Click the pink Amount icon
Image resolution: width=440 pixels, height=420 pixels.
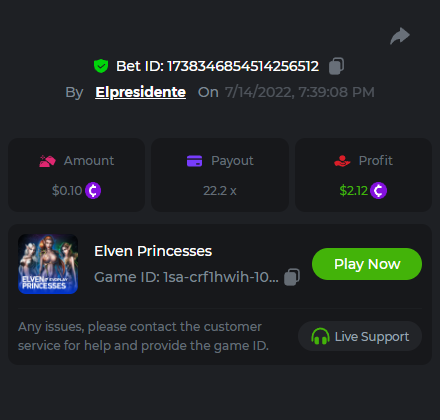tap(47, 161)
